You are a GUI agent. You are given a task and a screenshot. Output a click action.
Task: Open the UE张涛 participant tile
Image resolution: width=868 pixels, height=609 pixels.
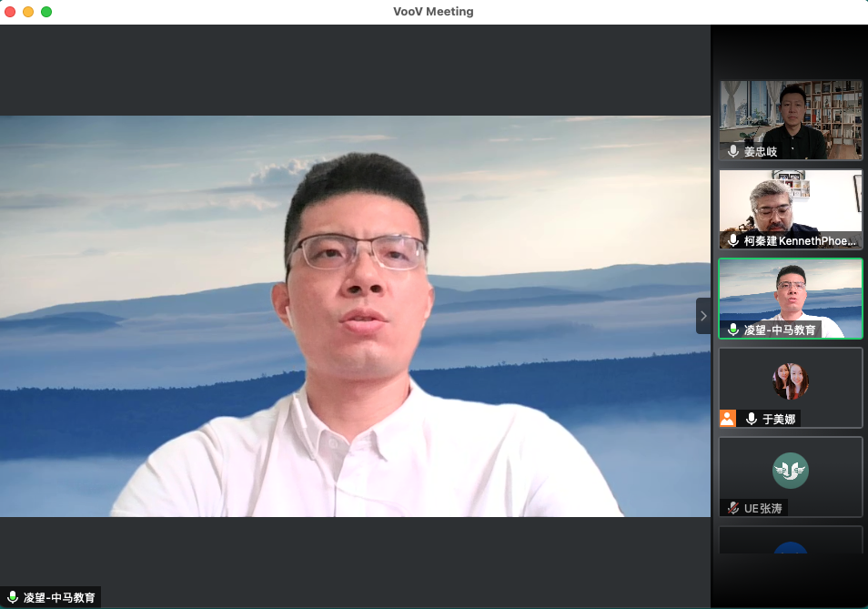791,477
